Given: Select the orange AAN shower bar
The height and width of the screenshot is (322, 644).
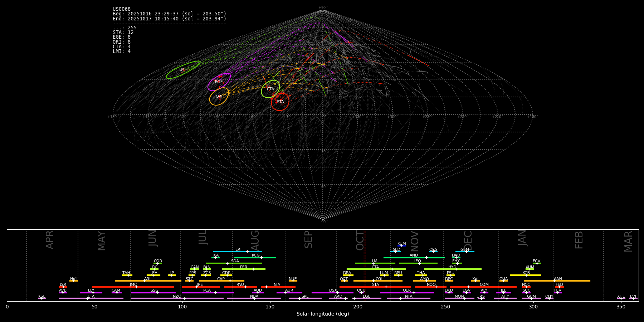Looking at the screenshot, I should pyautogui.click(x=557, y=281).
